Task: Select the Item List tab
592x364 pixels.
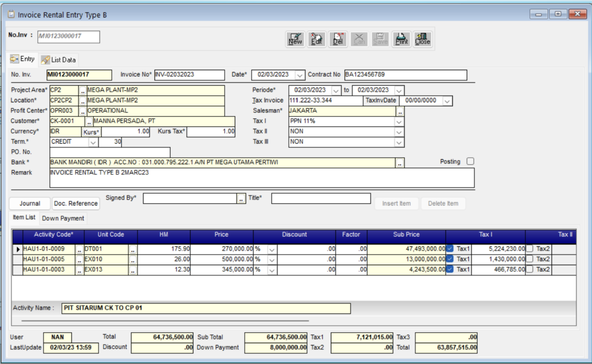Action: tap(24, 217)
